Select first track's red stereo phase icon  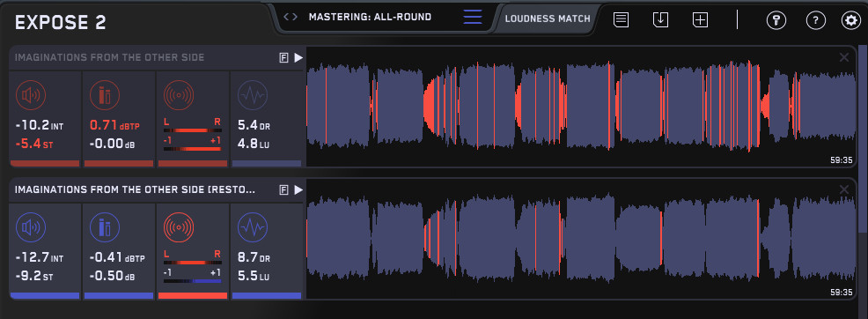coord(179,95)
